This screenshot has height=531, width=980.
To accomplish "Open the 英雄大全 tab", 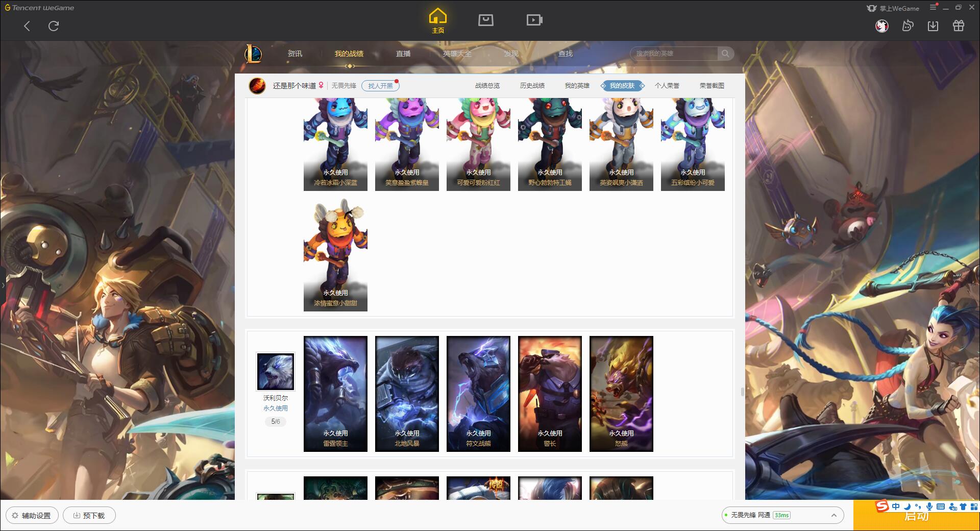I will click(457, 54).
